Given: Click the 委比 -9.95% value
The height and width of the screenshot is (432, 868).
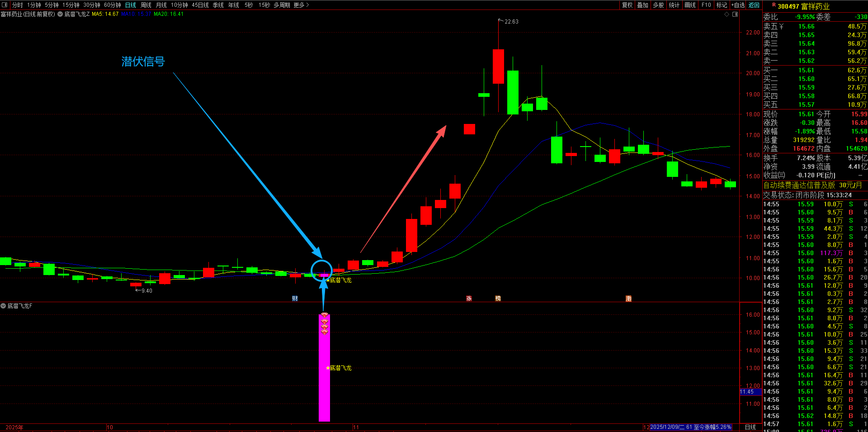Looking at the screenshot, I should (805, 17).
